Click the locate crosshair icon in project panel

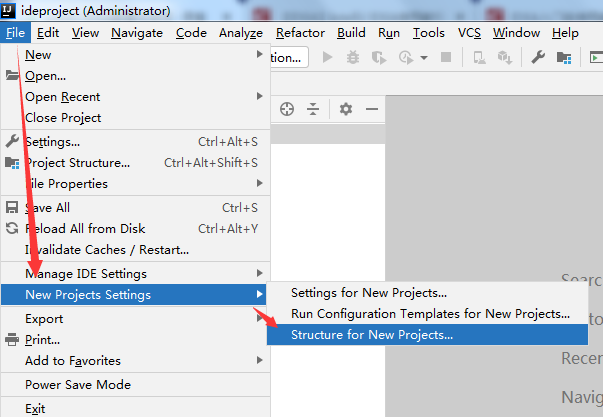point(287,109)
